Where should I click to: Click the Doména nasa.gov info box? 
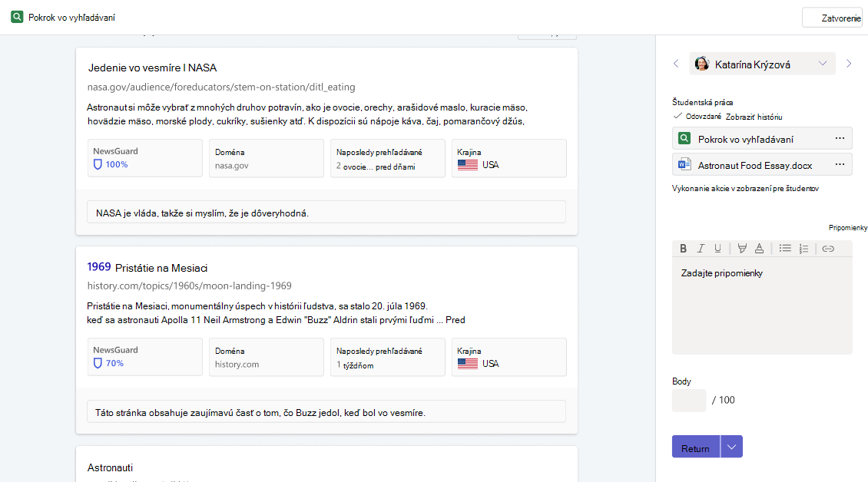[267, 158]
